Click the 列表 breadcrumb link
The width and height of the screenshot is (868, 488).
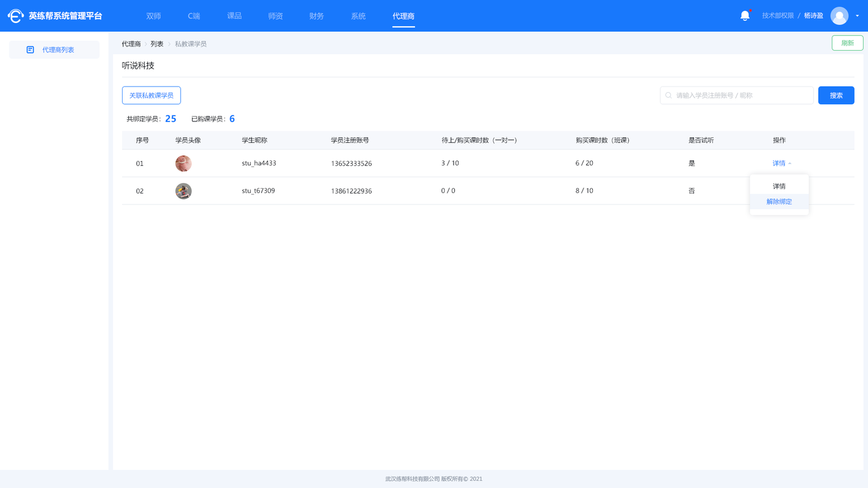[x=157, y=44]
